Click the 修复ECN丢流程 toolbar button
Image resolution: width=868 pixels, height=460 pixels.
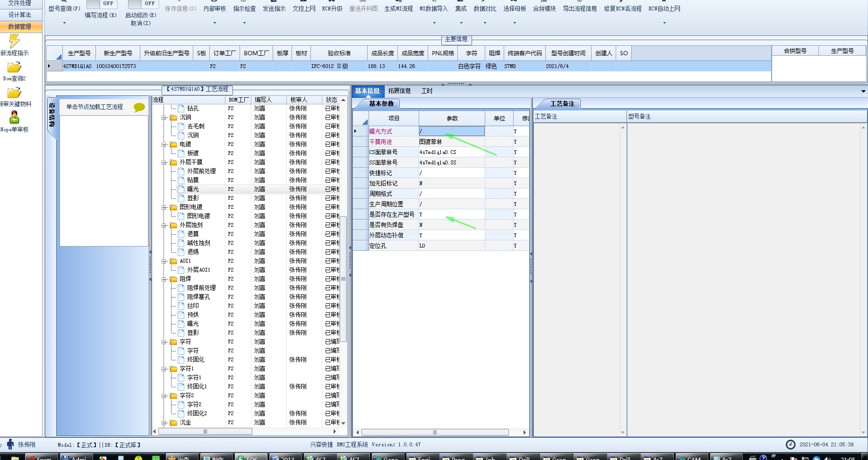click(x=623, y=9)
